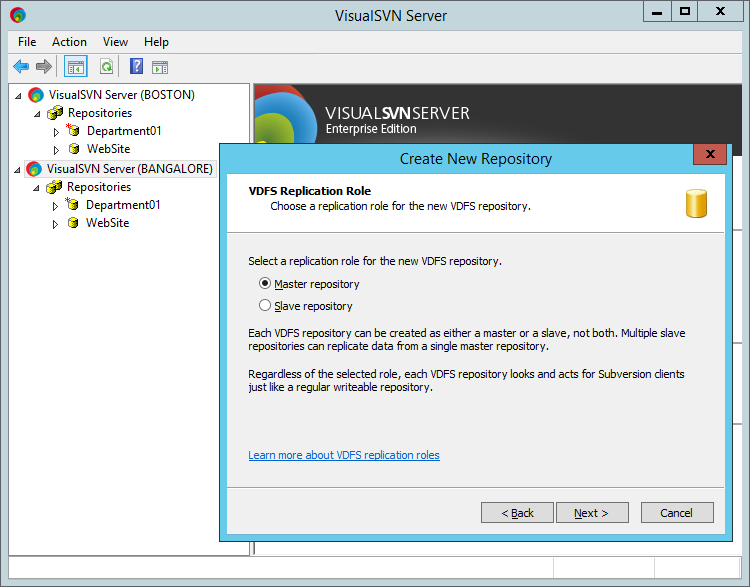Expand the WebSite repository under BANGALORE
Image resolution: width=750 pixels, height=587 pixels.
click(55, 224)
